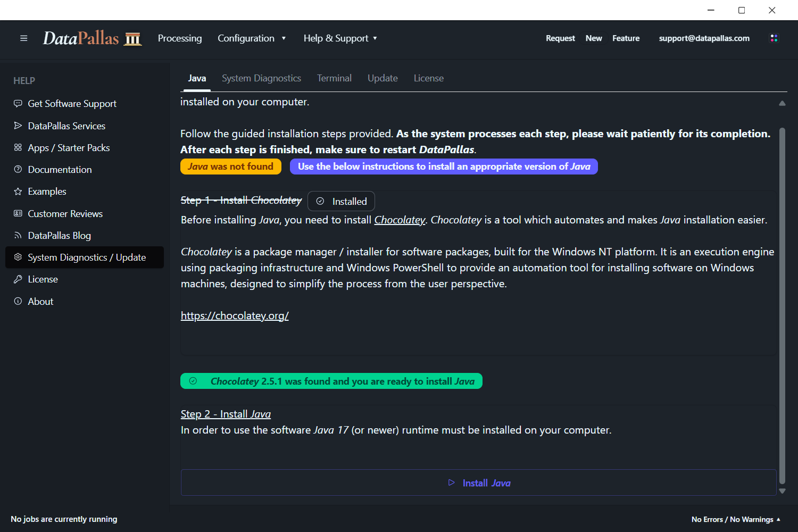Switch to the System Diagnostics tab
The image size is (798, 532).
pos(261,78)
